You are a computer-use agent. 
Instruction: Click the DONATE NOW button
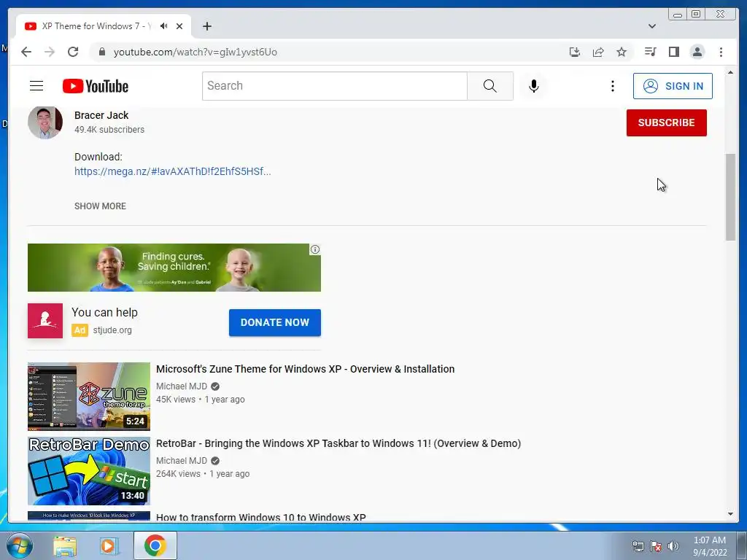pyautogui.click(x=275, y=322)
